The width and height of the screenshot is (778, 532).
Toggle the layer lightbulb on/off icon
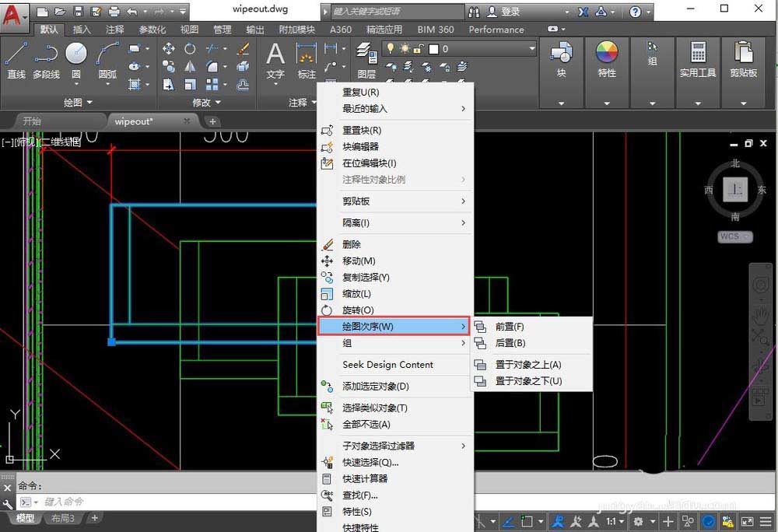pyautogui.click(x=391, y=48)
